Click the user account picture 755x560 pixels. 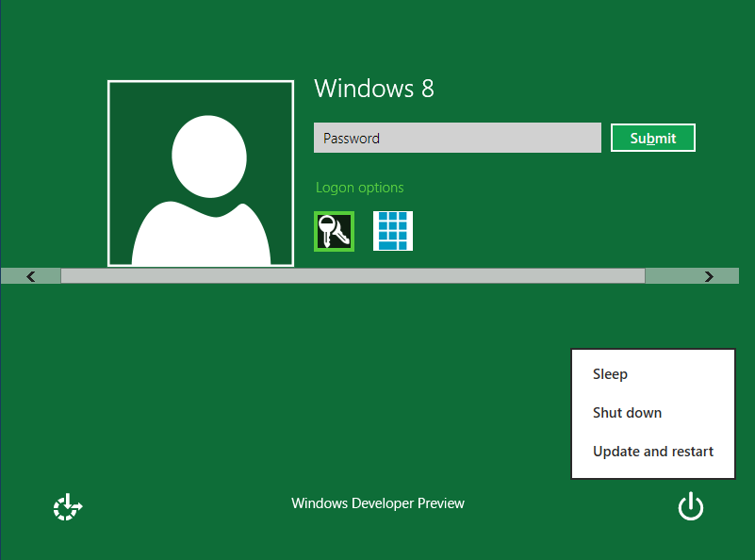click(x=201, y=173)
